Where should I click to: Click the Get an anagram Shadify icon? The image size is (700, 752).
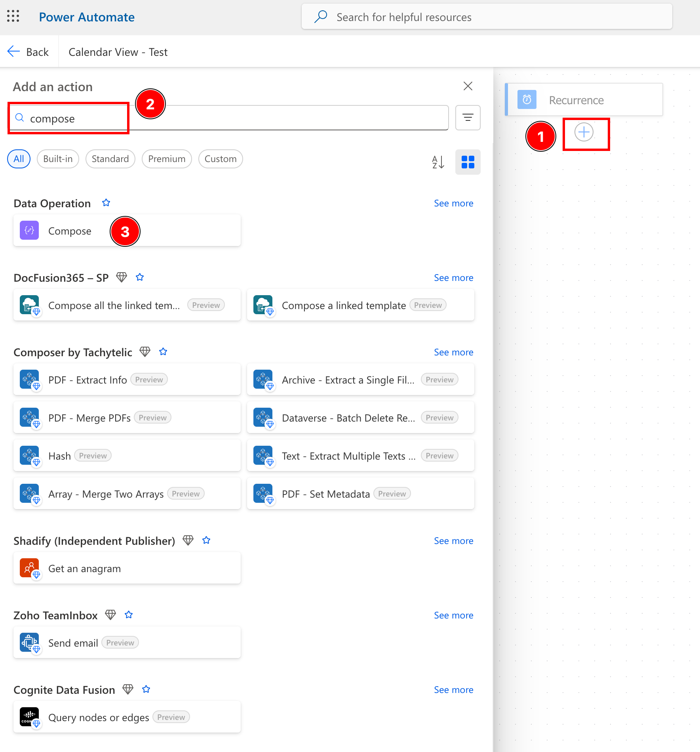29,568
